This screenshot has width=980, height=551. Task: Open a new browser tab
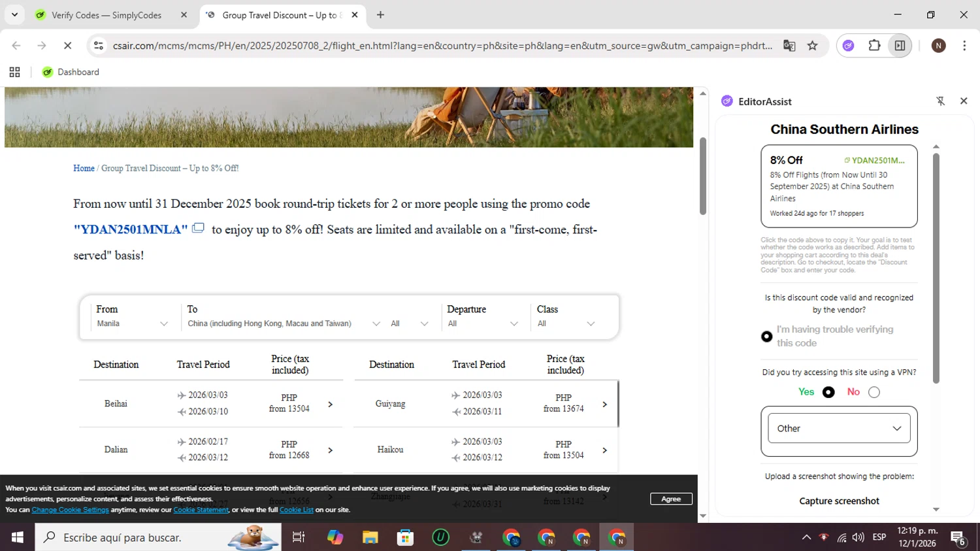[380, 14]
